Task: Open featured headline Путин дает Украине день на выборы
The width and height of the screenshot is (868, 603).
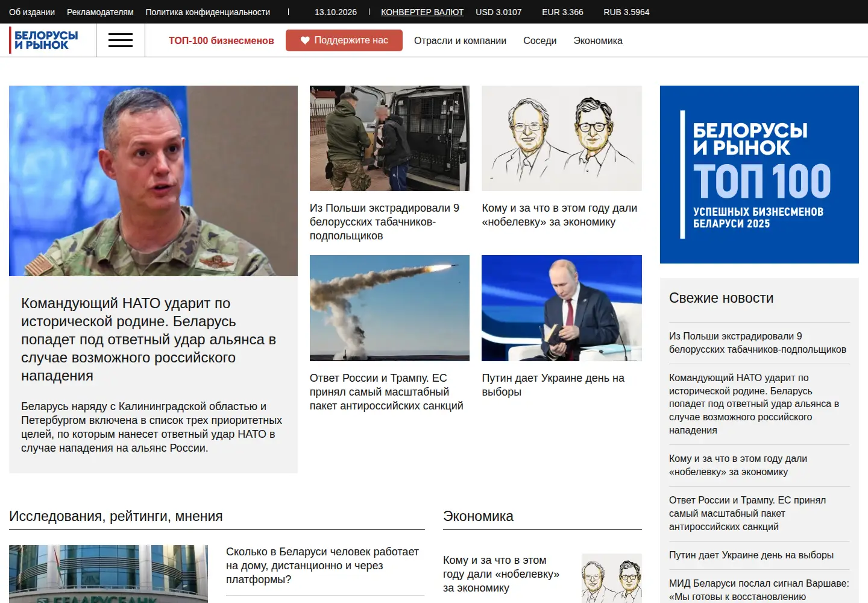Action: point(553,385)
